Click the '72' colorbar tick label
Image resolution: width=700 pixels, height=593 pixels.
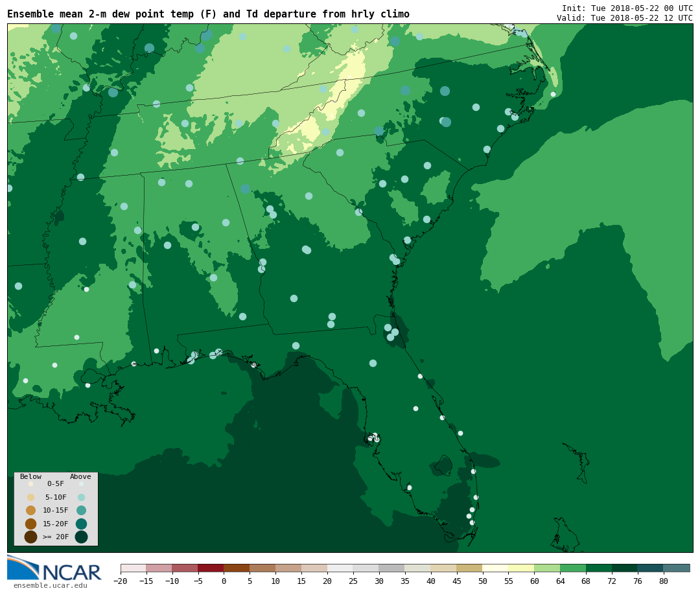612,581
